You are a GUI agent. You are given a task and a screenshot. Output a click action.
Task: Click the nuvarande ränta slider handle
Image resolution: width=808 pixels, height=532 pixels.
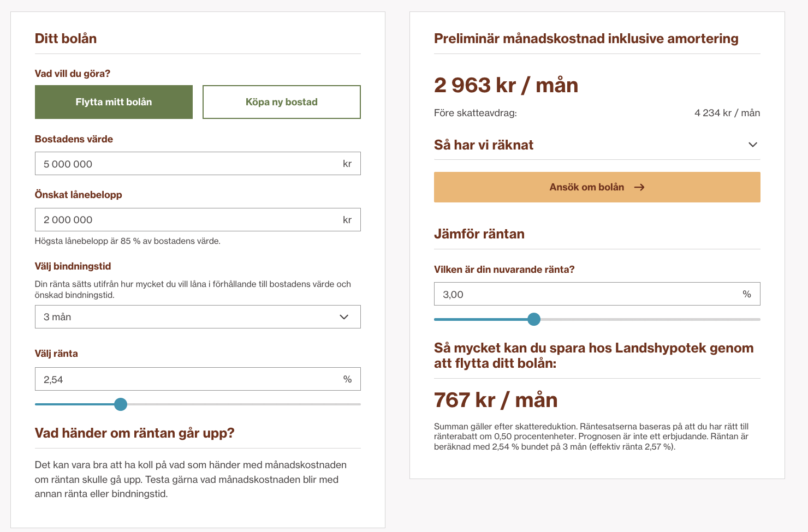pyautogui.click(x=534, y=319)
